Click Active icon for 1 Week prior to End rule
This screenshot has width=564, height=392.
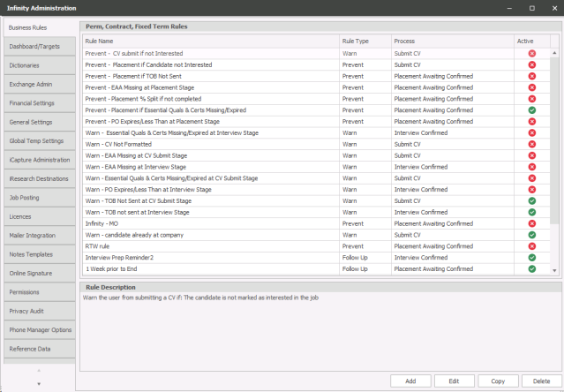[532, 268]
